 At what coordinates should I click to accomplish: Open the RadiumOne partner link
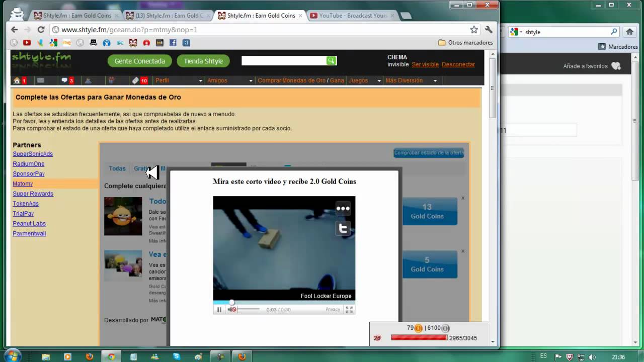[29, 164]
